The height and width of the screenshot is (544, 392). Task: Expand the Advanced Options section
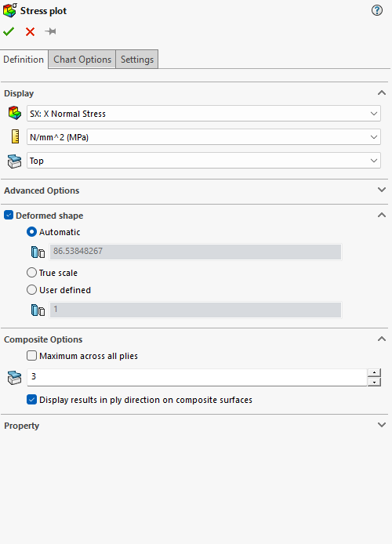pos(382,190)
